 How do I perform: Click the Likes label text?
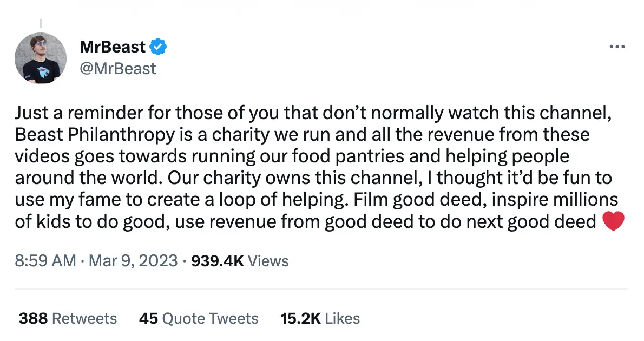point(343,318)
